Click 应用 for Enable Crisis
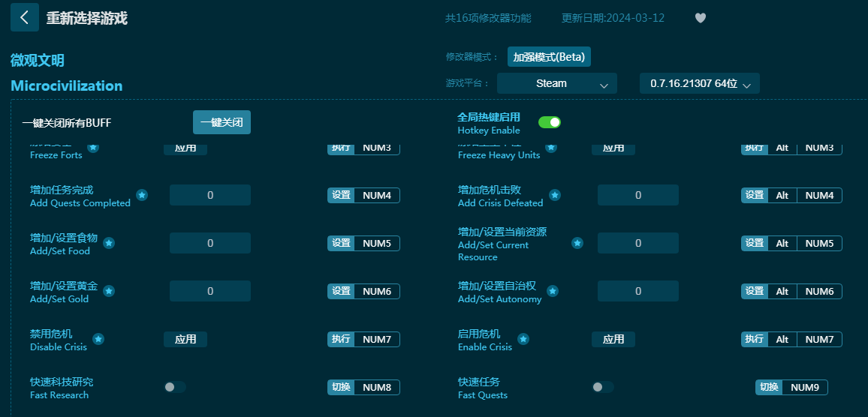 [613, 339]
